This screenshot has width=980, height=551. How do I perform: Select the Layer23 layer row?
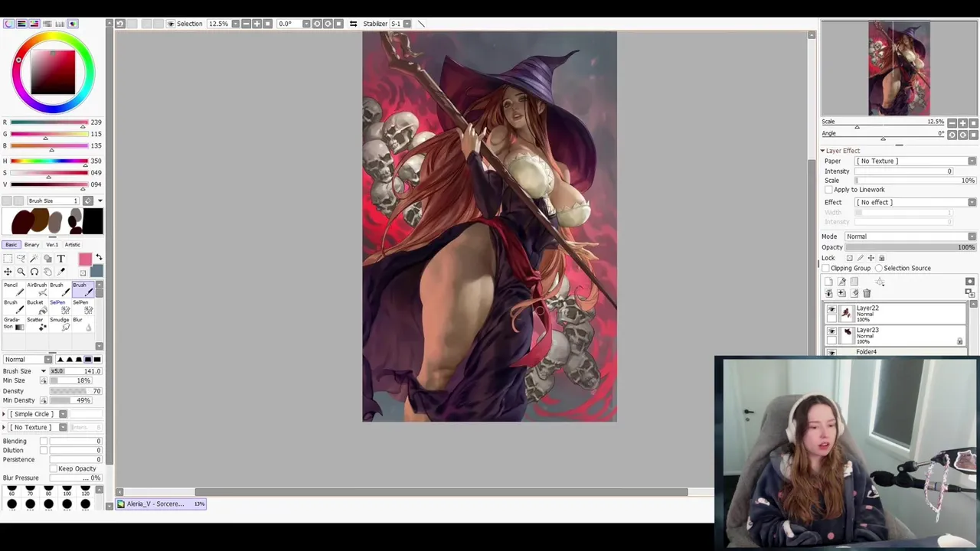(896, 335)
